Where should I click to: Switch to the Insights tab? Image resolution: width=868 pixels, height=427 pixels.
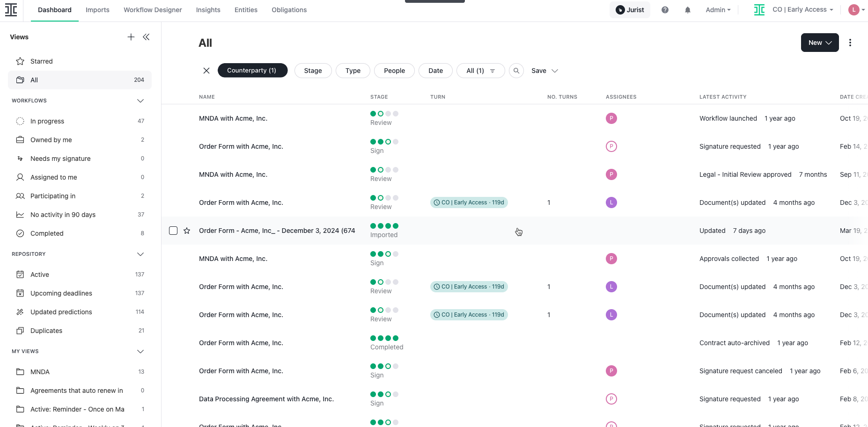(x=208, y=10)
